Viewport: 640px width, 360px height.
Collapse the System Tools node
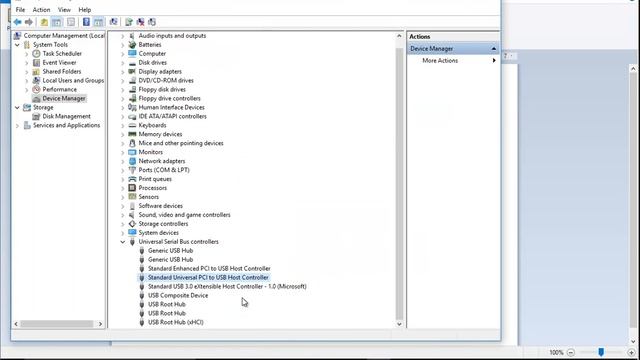pos(17,44)
